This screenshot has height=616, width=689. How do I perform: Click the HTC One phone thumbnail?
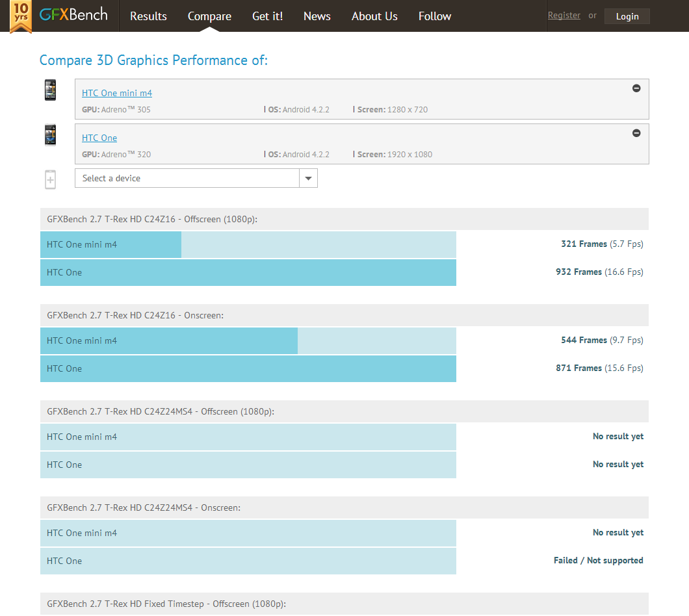[51, 135]
